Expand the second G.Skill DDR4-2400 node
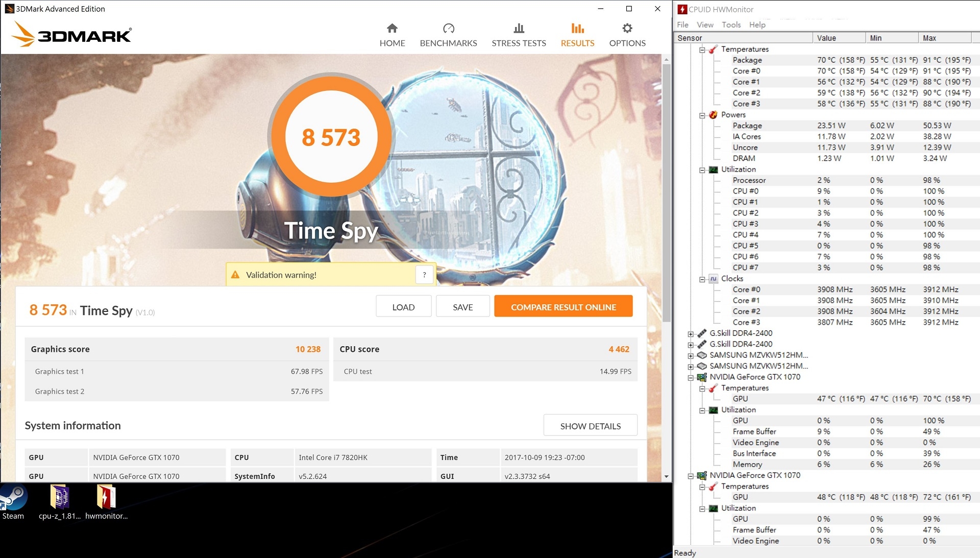 tap(691, 345)
